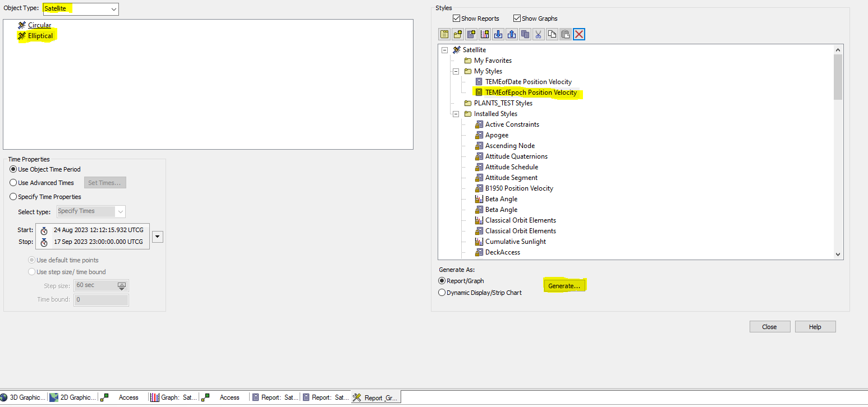This screenshot has height=407, width=868.
Task: Switch to the 2D Graphics tab
Action: click(73, 397)
